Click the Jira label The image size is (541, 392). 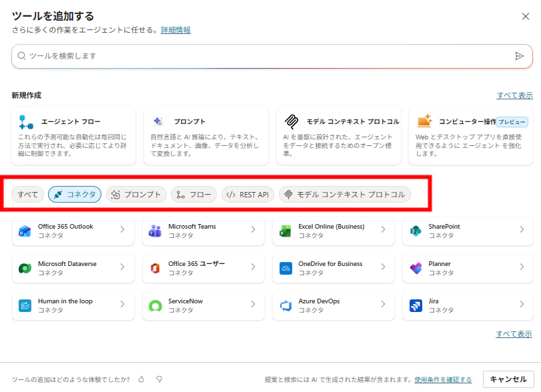tap(434, 301)
